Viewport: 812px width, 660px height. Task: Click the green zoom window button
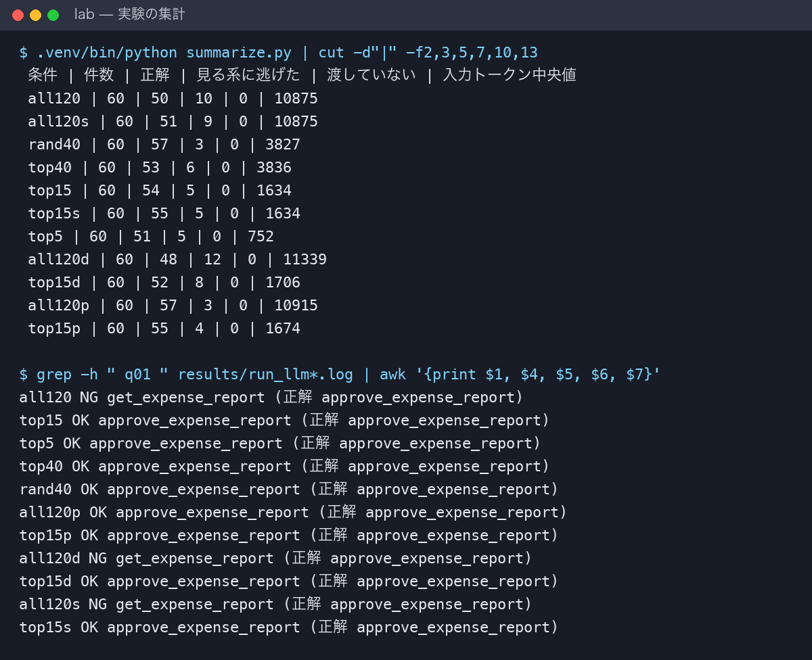pyautogui.click(x=53, y=15)
